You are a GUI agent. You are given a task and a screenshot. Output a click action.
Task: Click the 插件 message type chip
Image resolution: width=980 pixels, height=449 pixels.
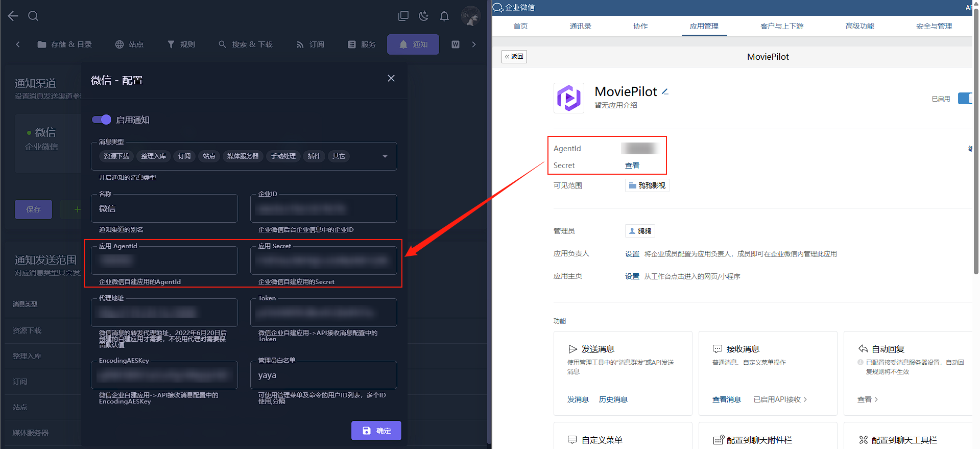click(314, 156)
